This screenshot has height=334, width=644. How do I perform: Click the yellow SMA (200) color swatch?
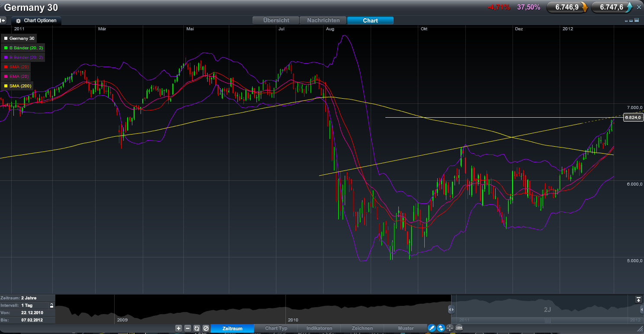coord(6,86)
